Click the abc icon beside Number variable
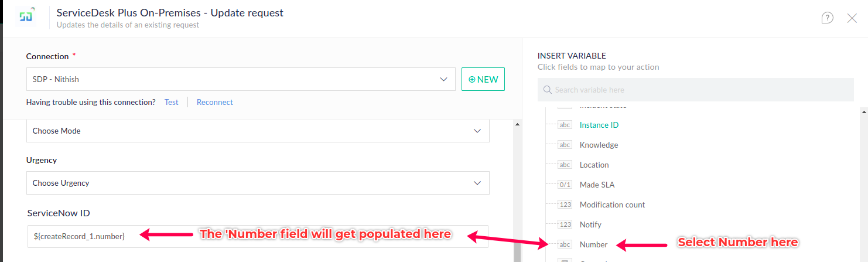868x262 pixels. pyautogui.click(x=565, y=244)
